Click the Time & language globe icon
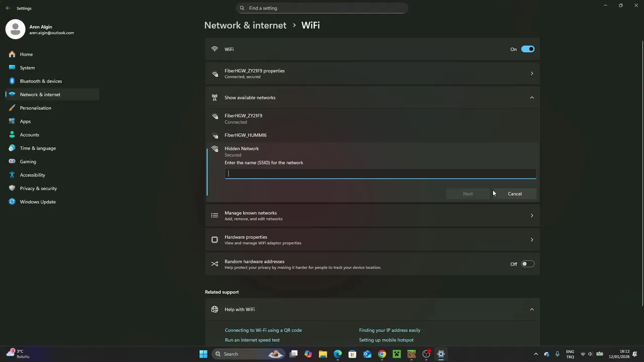 click(12, 148)
